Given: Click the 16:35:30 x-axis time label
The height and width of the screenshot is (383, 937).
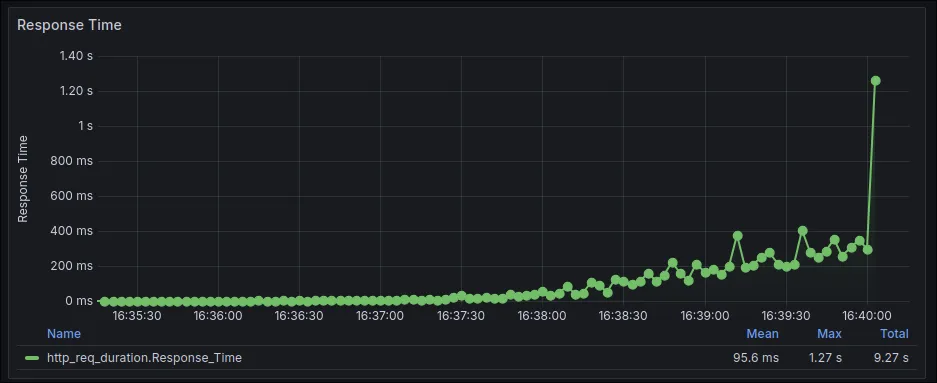Looking at the screenshot, I should [x=137, y=315].
